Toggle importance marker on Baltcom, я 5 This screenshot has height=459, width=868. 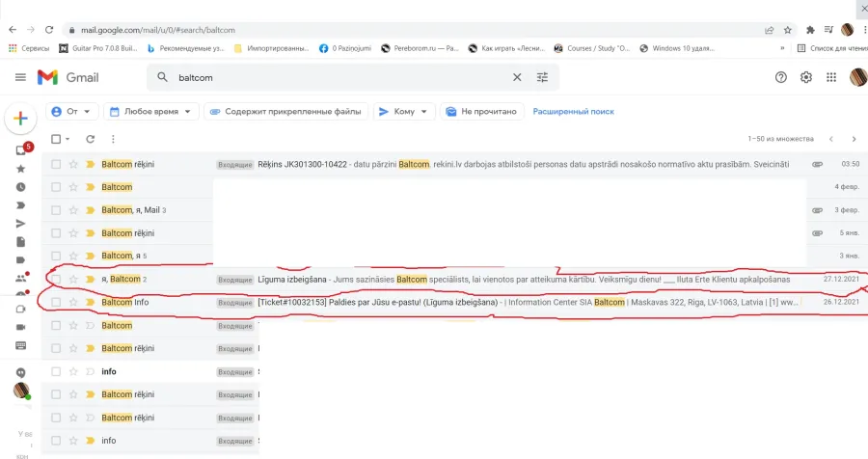coord(91,256)
